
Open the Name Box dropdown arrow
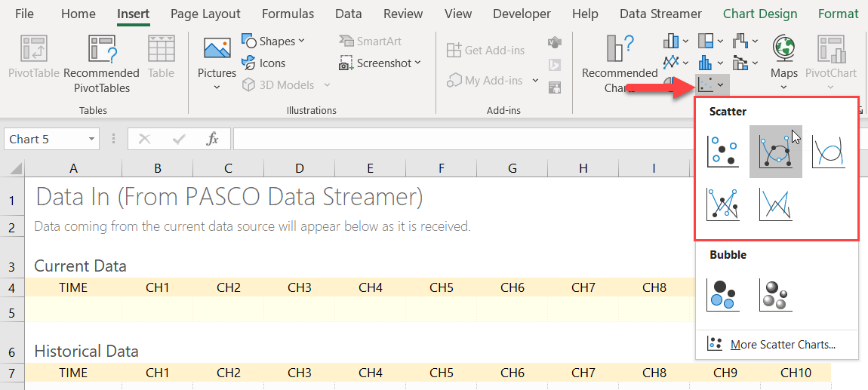[92, 139]
